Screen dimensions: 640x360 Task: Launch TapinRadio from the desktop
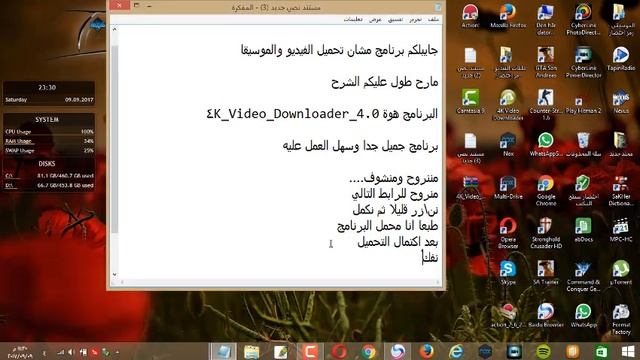click(621, 59)
